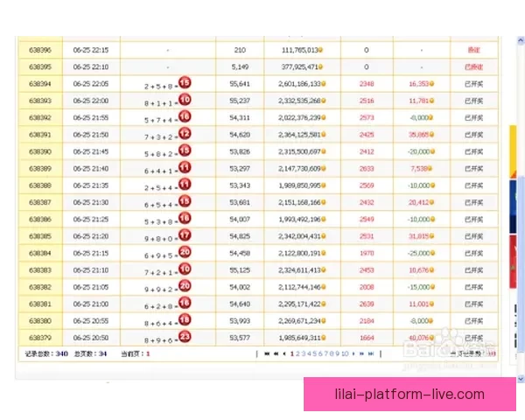Click the red 10 result ball in row 638393

pyautogui.click(x=185, y=100)
